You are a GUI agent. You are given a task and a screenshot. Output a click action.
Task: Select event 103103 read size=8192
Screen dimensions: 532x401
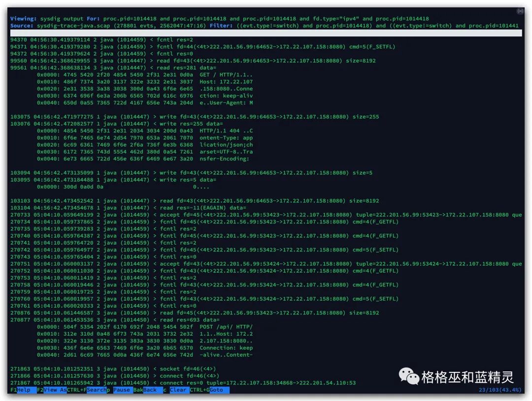pyautogui.click(x=195, y=201)
